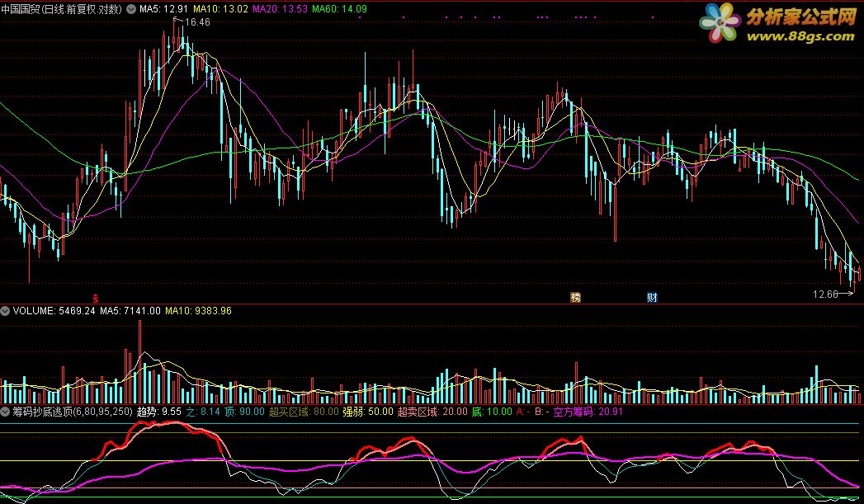Click the 强弱: 50.00 label
Viewport: 864px width, 504px height.
pos(368,412)
